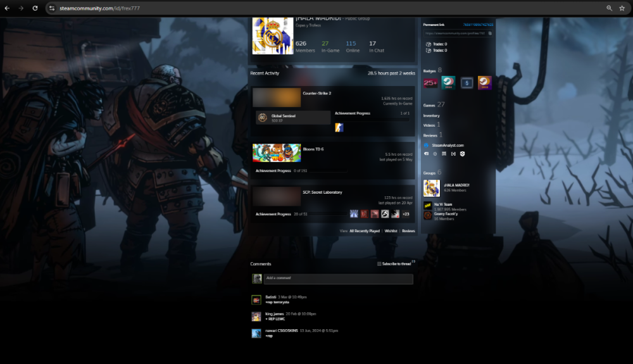Open the Na'Vi Team group link
The width and height of the screenshot is (633, 364).
point(443,204)
